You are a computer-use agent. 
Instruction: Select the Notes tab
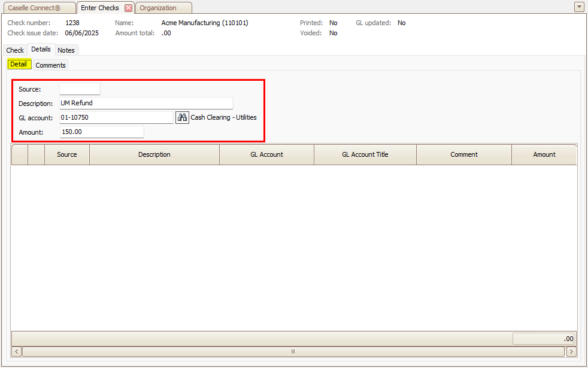[66, 50]
